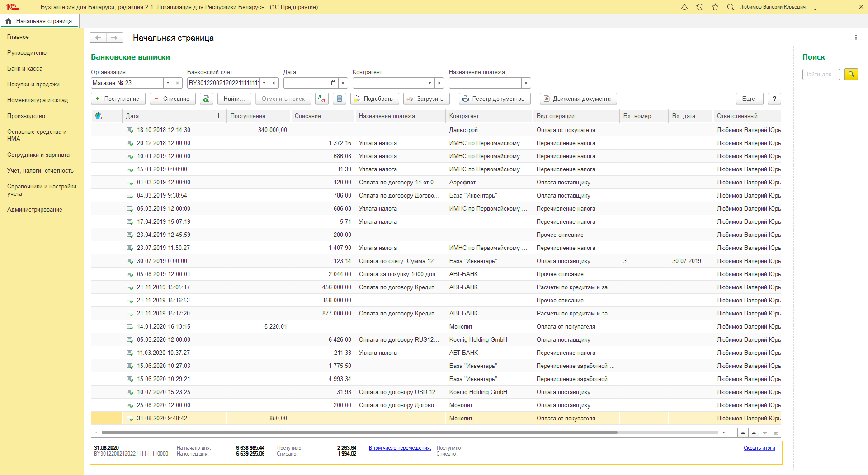The height and width of the screenshot is (475, 868).
Task: Click the list settings icon after Дт/Кт
Action: pos(340,99)
